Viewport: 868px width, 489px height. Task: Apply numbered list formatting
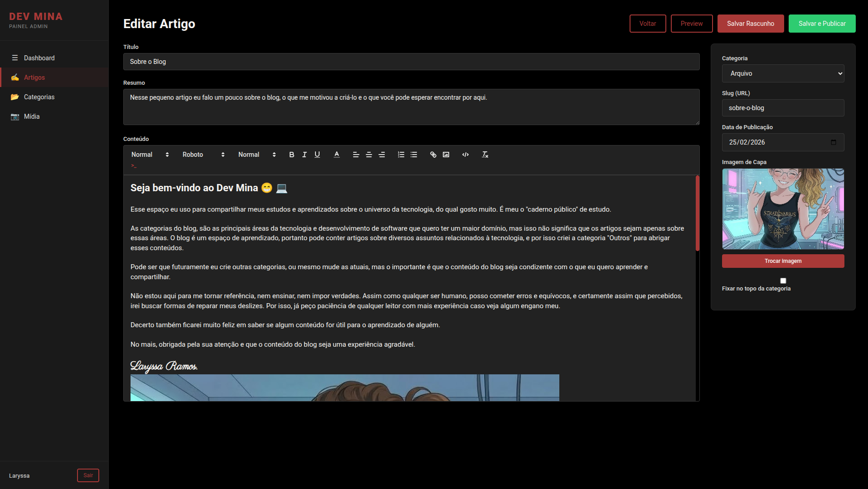coord(401,155)
